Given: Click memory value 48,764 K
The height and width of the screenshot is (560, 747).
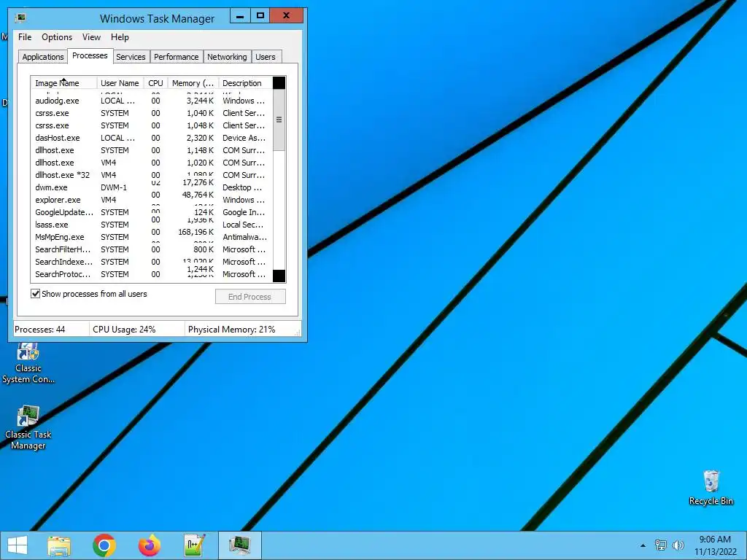Looking at the screenshot, I should click(198, 195).
